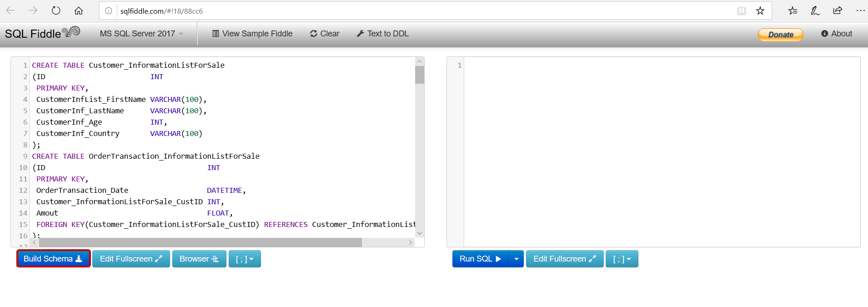This screenshot has height=307, width=868.
Task: Click the schema editor horizontal scrollbar
Action: [x=200, y=242]
